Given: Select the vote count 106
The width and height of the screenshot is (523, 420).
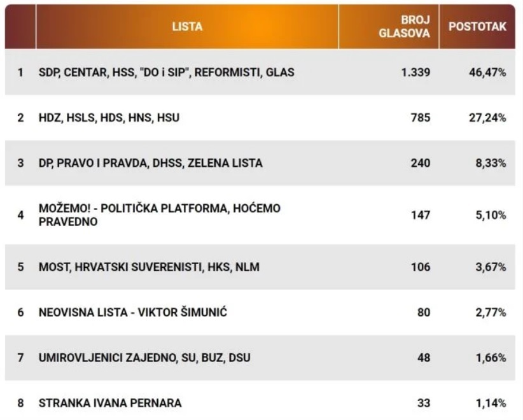Looking at the screenshot, I should click(421, 267).
